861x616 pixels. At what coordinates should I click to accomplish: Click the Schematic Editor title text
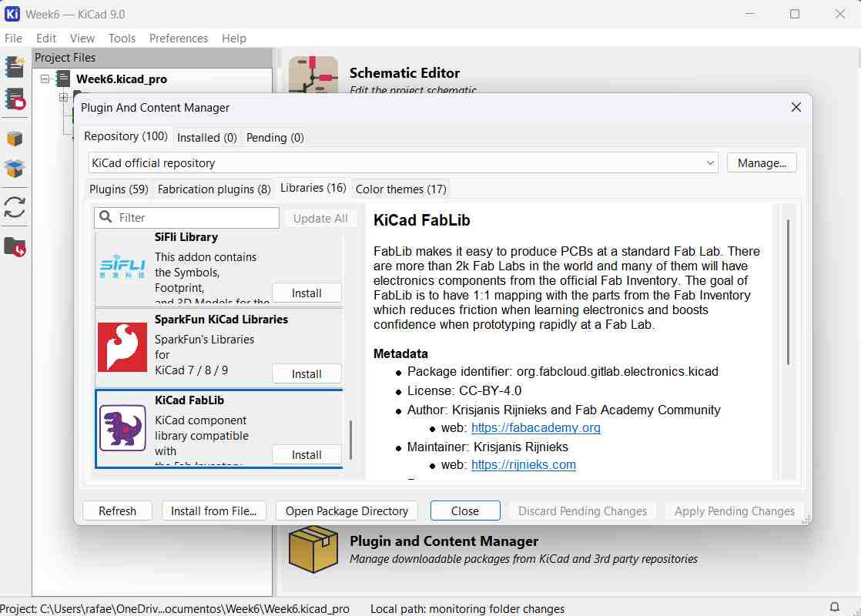pyautogui.click(x=404, y=73)
